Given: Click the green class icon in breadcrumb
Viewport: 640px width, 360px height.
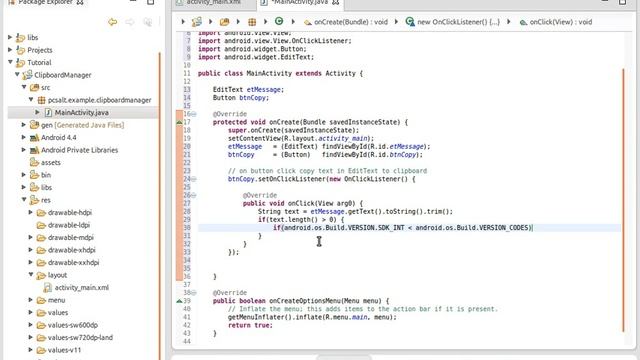Looking at the screenshot, I should [x=279, y=21].
